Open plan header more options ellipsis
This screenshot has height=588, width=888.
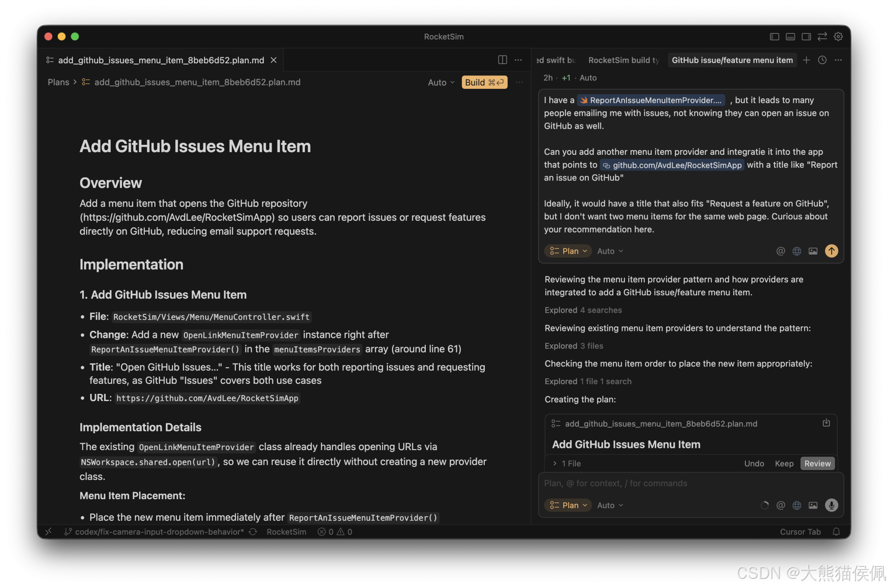click(519, 82)
